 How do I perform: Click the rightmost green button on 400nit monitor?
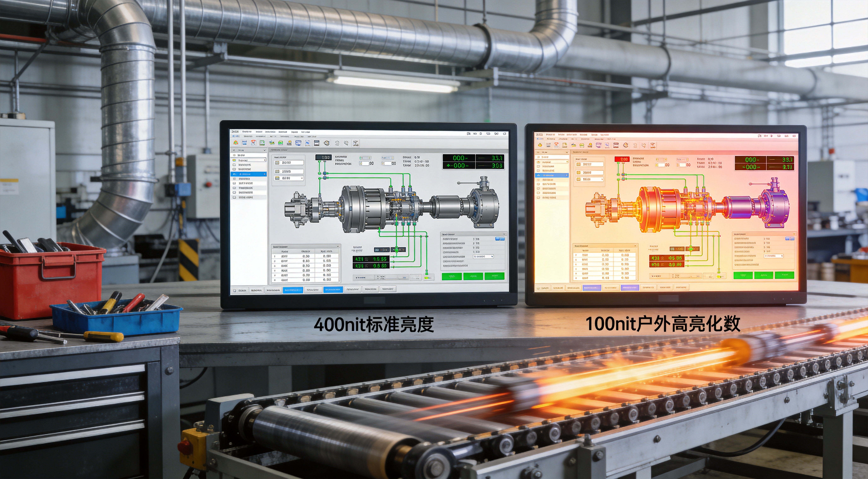tap(495, 276)
